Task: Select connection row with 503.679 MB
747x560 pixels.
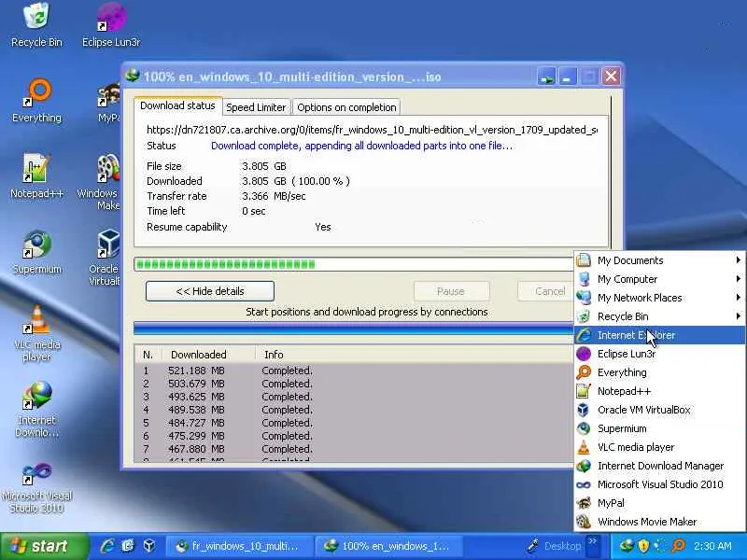Action: click(x=354, y=384)
